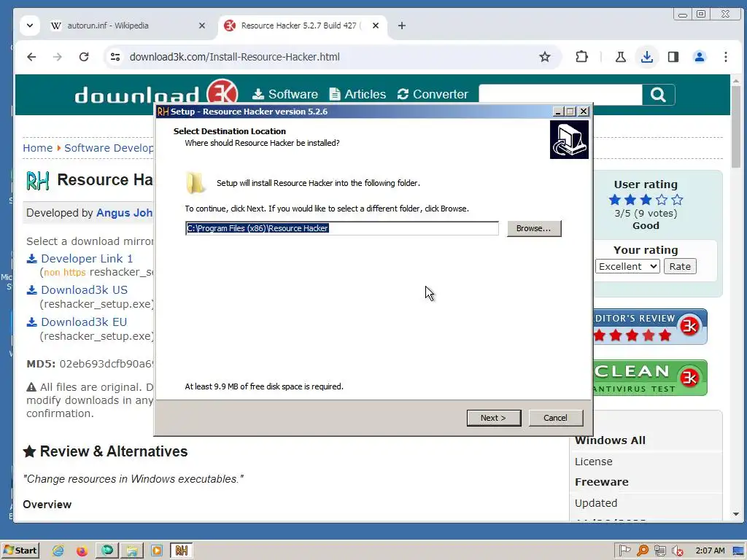
Task: Click the download3k site search box
Action: coord(560,94)
